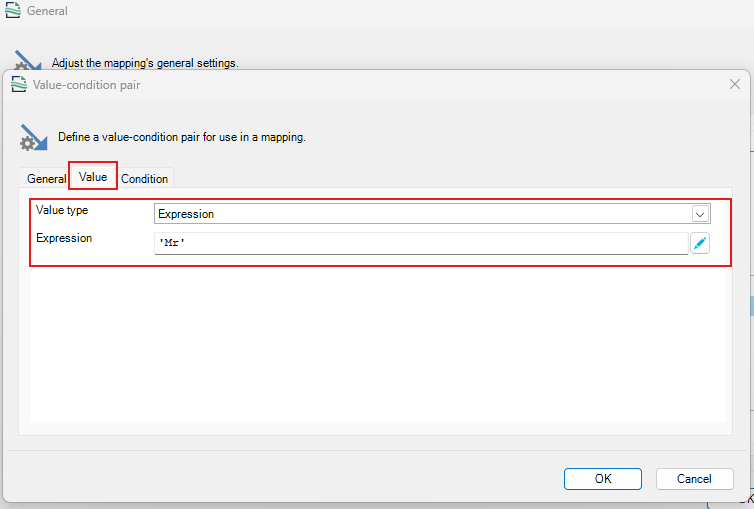Click the mapping arrow gear icon in dialog

34,137
